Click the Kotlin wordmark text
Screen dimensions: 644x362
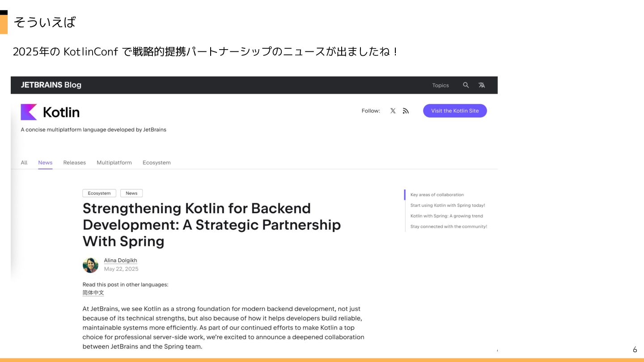[x=61, y=112]
